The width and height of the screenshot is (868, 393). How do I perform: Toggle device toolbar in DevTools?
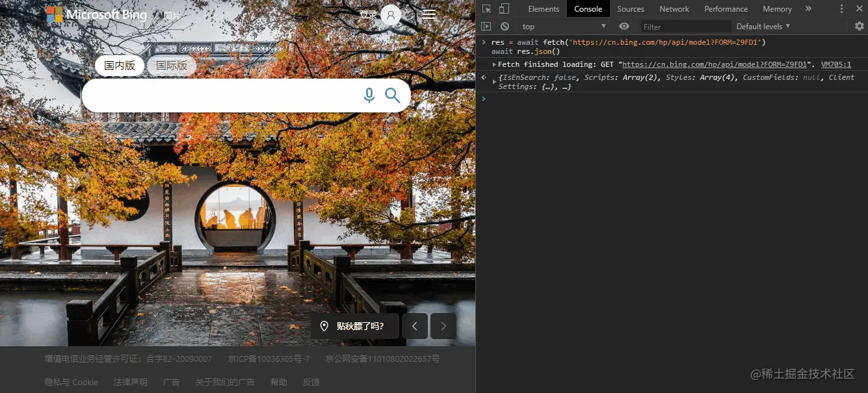pos(504,8)
